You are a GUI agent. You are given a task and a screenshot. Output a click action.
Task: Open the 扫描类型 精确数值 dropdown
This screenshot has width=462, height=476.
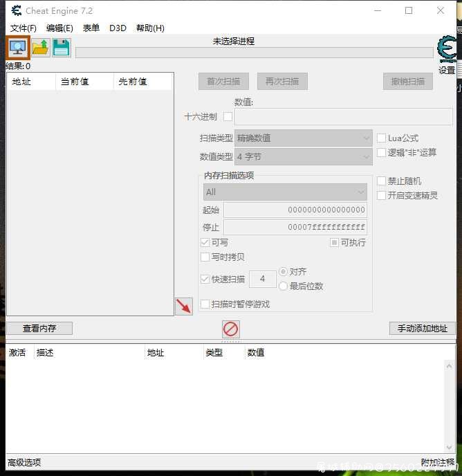(303, 138)
